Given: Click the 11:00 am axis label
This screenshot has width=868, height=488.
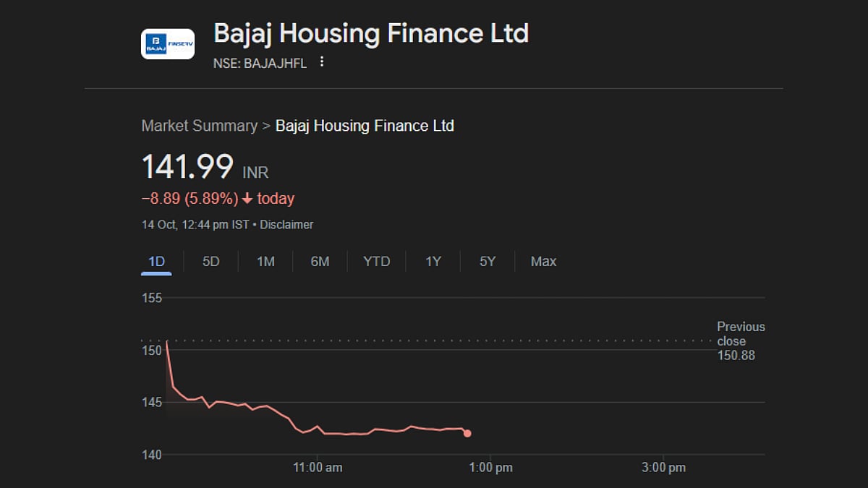Looking at the screenshot, I should pyautogui.click(x=318, y=468).
